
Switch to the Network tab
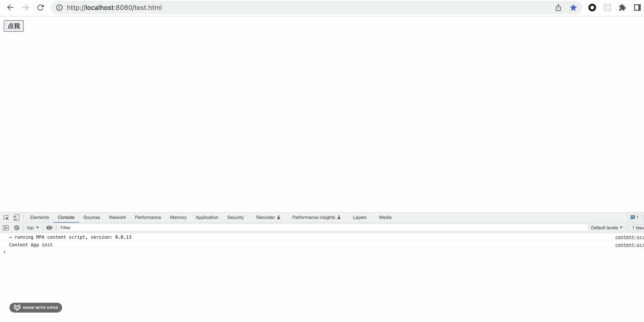pos(117,217)
